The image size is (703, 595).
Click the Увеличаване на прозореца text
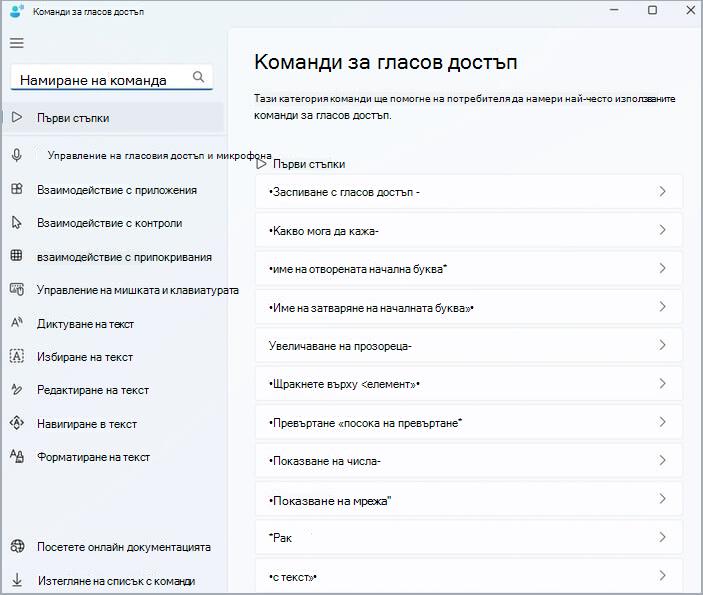pyautogui.click(x=340, y=346)
